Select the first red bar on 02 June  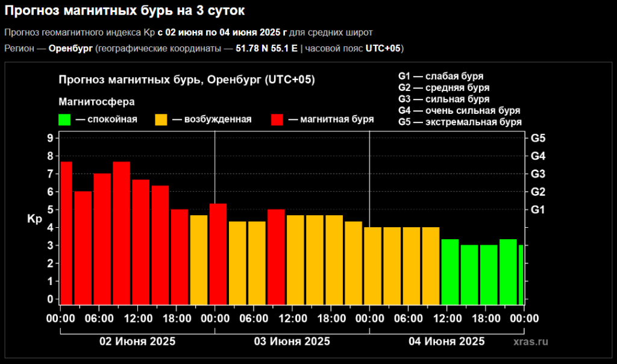click(66, 232)
